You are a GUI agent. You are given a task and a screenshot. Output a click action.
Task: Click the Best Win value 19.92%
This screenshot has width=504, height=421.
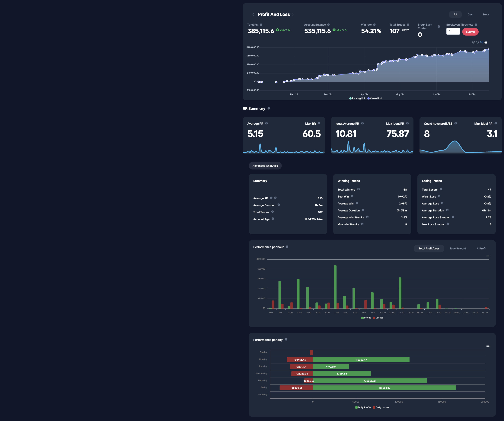click(402, 197)
